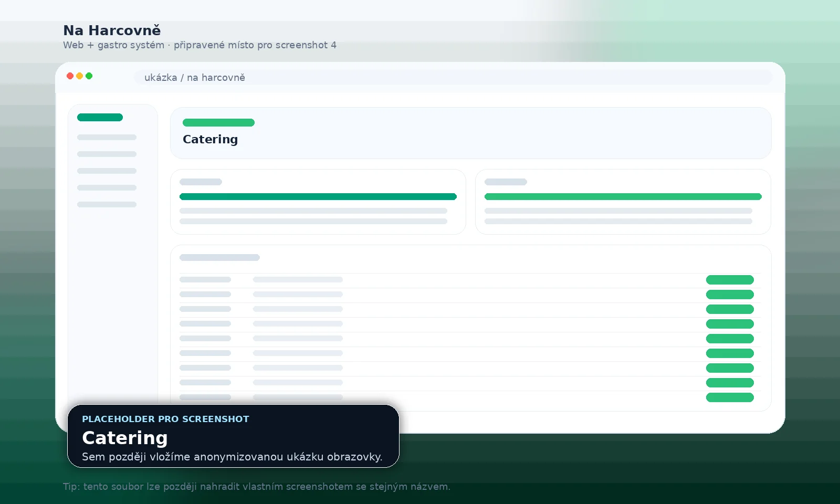Click the 'PLACEHOLDER PRO SCREENSHOT' label
Image resolution: width=840 pixels, height=504 pixels.
coord(165,419)
